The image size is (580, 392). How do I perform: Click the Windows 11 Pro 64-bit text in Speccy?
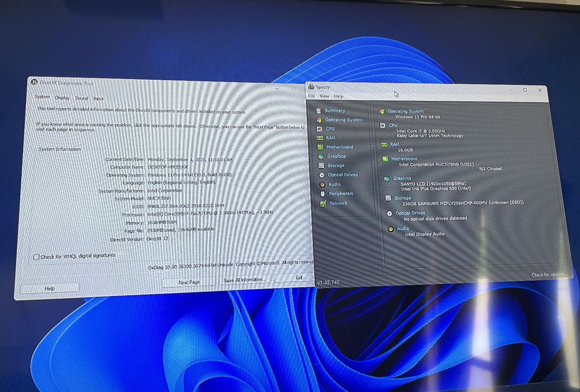tap(417, 117)
